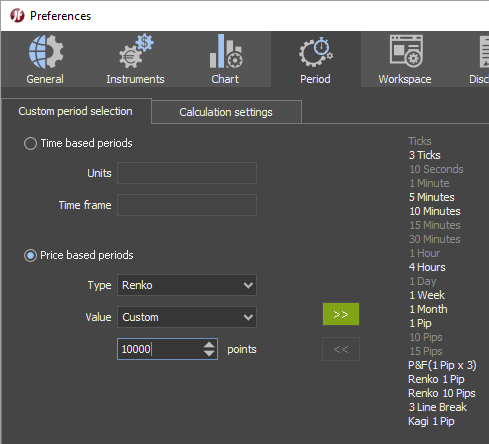Image resolution: width=489 pixels, height=444 pixels.
Task: Select 30 Minutes in the period list
Action: [x=435, y=239]
